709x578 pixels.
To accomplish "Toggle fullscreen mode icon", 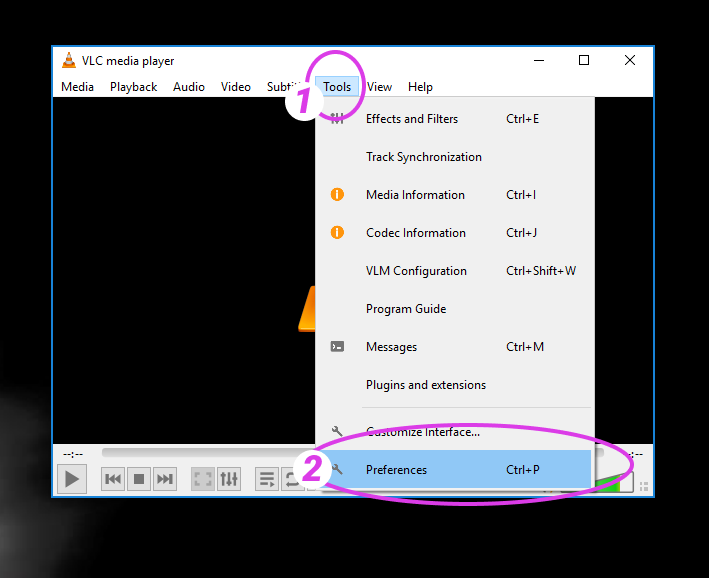I will (x=203, y=480).
